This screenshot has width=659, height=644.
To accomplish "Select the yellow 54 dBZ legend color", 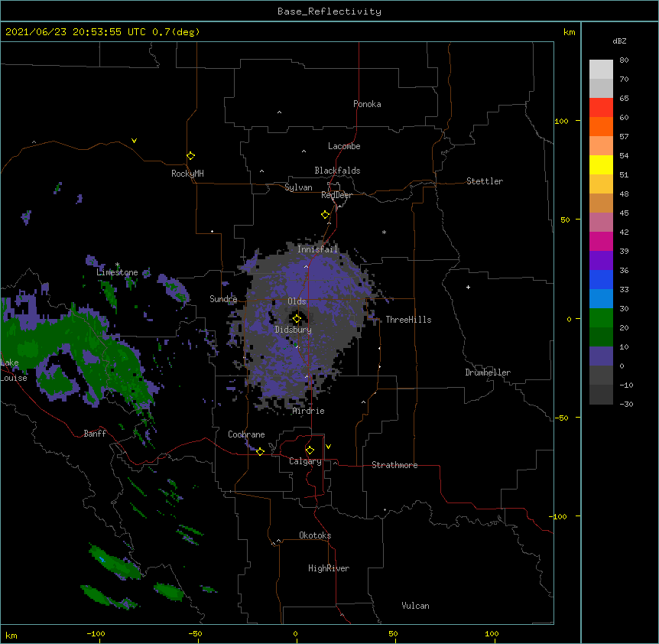I will (x=601, y=164).
